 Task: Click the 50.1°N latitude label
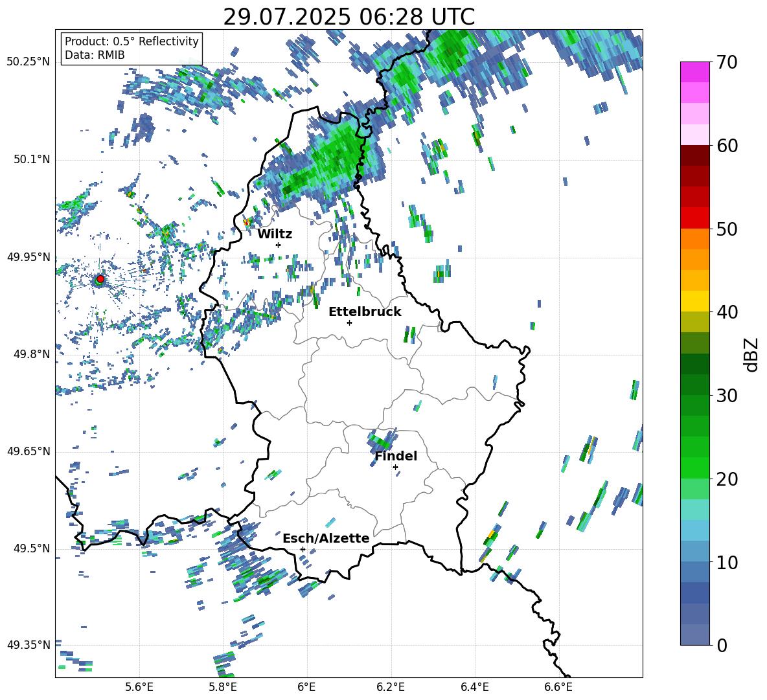click(31, 159)
